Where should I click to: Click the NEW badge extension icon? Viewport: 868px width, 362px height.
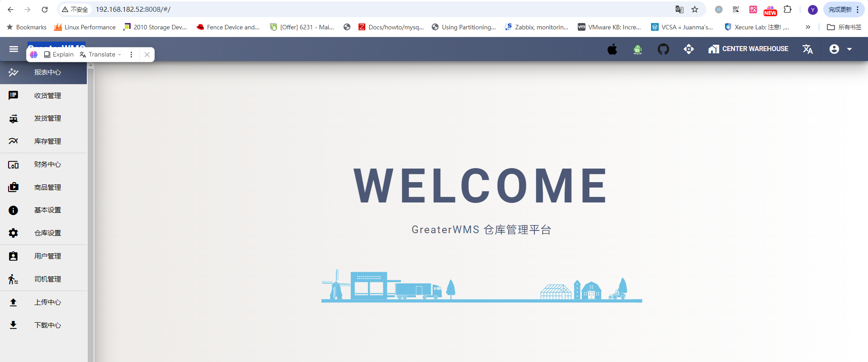(770, 10)
